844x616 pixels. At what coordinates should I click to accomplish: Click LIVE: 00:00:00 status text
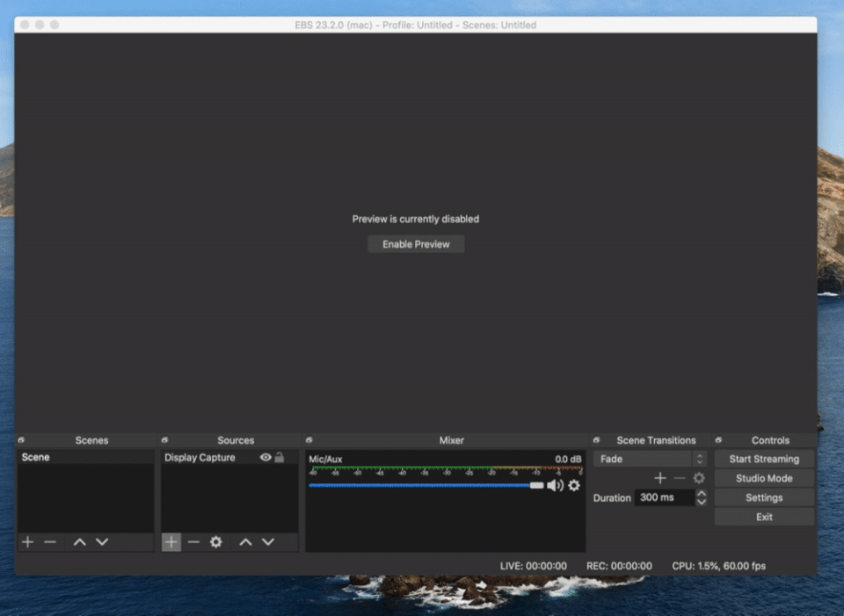pyautogui.click(x=533, y=566)
